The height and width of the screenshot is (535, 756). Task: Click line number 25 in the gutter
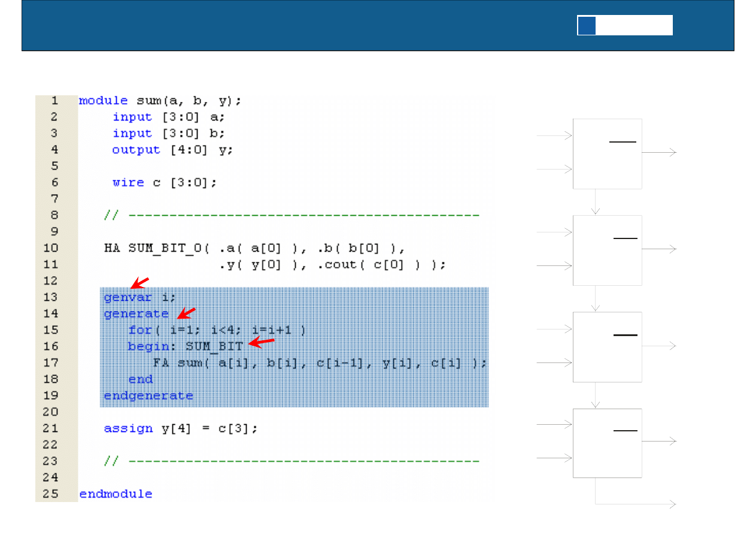pyautogui.click(x=50, y=494)
